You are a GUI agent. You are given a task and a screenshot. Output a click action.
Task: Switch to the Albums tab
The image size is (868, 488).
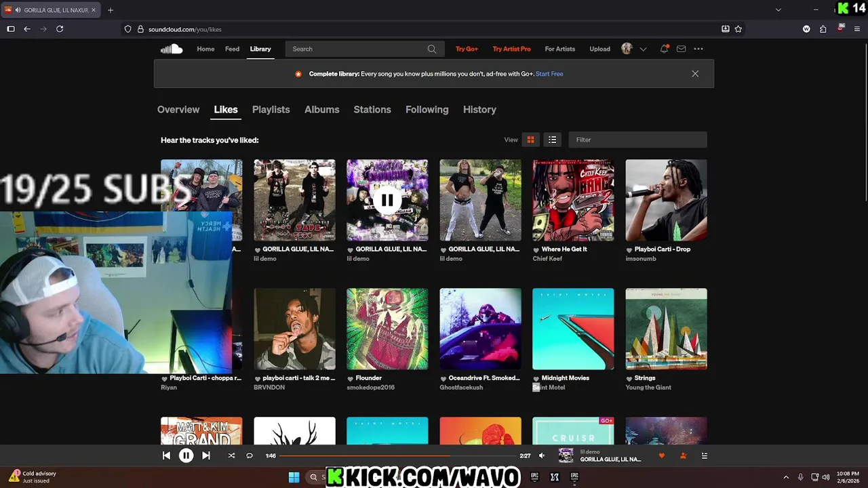[x=321, y=110]
